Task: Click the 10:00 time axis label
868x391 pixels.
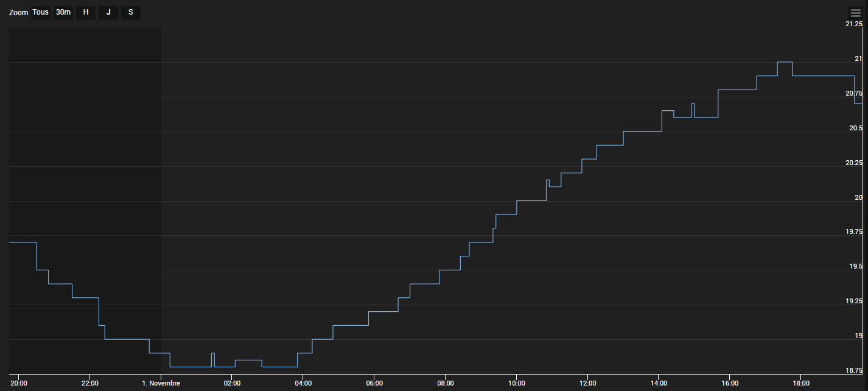Action: pyautogui.click(x=516, y=383)
